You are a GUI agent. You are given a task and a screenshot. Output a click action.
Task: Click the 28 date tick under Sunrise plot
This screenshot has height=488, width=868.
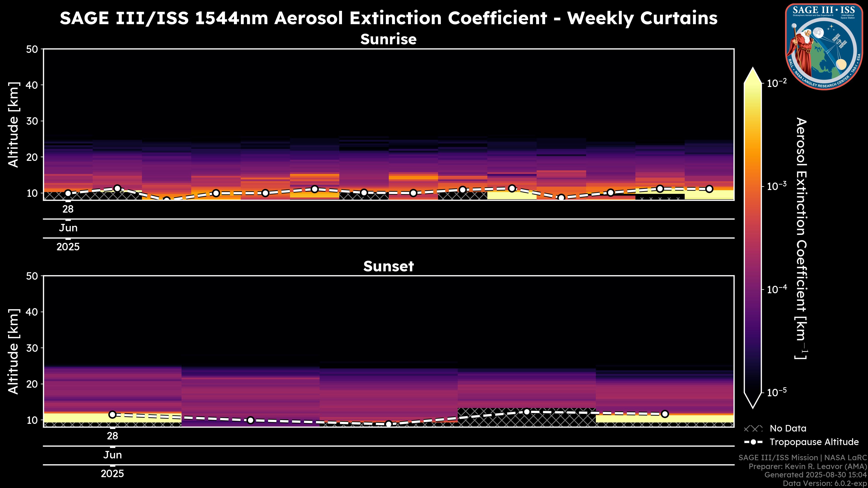coord(68,209)
